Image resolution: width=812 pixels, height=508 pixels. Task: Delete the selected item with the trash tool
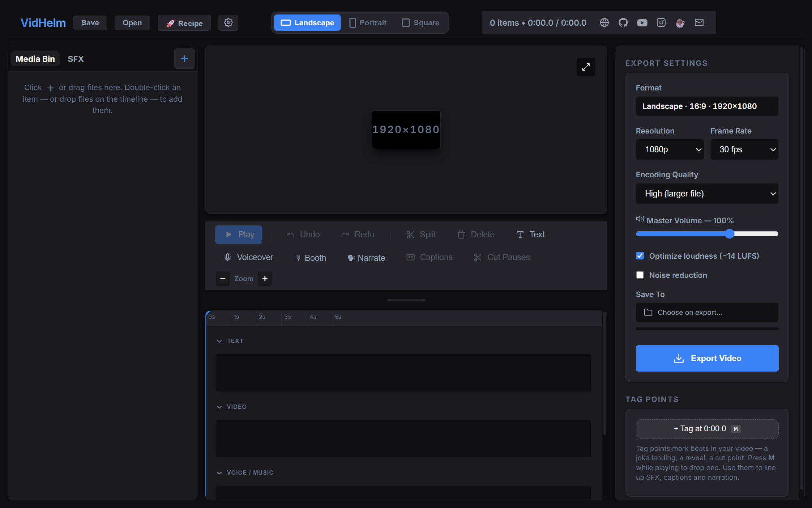[x=476, y=234]
